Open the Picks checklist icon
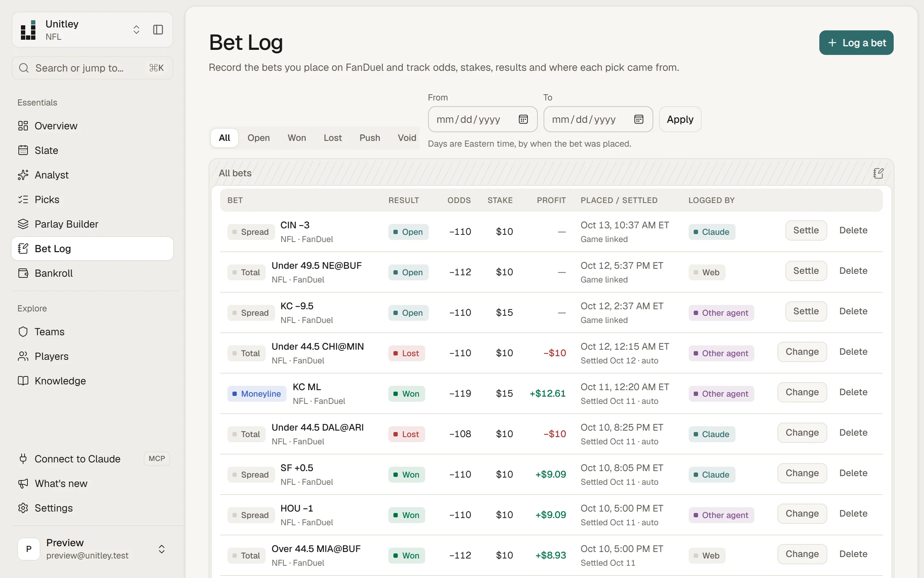The image size is (924, 578). [x=23, y=199]
